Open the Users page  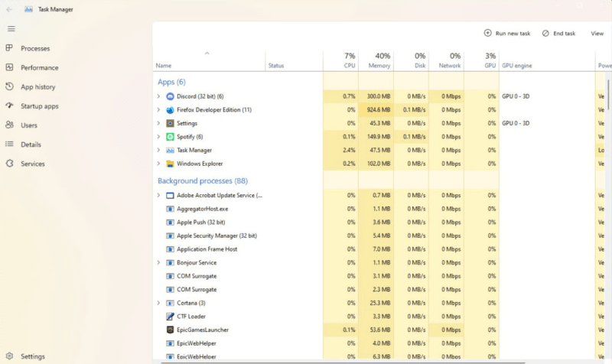point(29,125)
